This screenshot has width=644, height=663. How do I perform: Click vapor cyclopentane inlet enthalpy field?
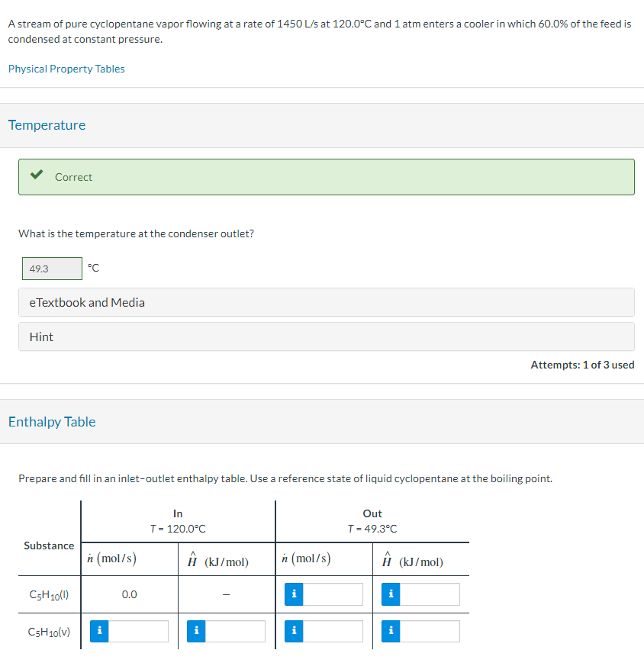(x=236, y=631)
